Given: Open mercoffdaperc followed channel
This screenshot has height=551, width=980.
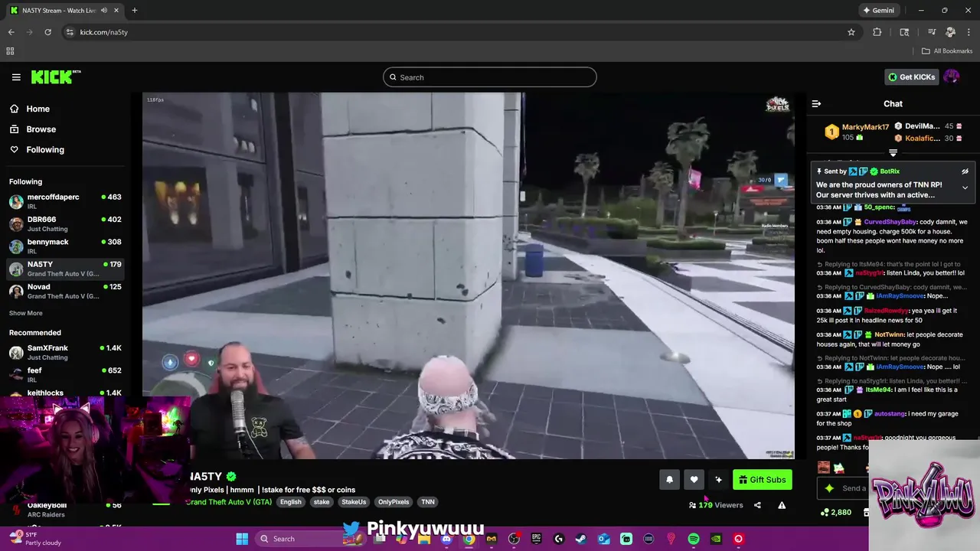Looking at the screenshot, I should pos(65,202).
